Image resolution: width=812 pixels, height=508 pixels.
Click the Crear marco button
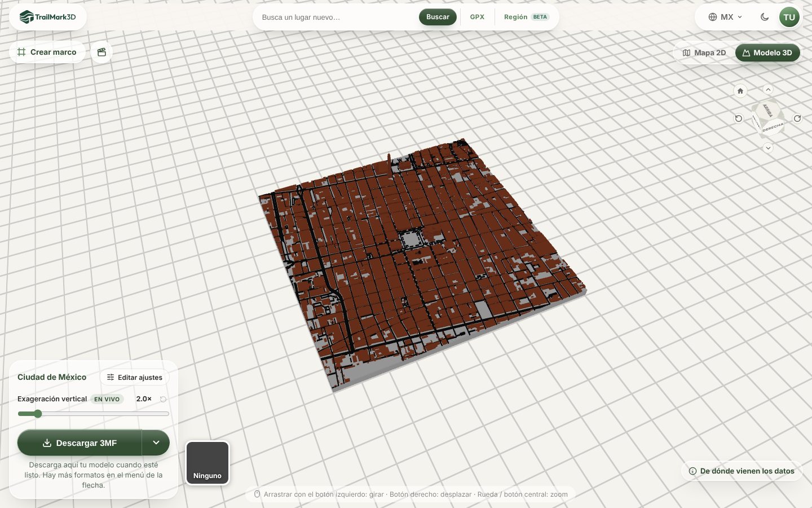pos(47,52)
